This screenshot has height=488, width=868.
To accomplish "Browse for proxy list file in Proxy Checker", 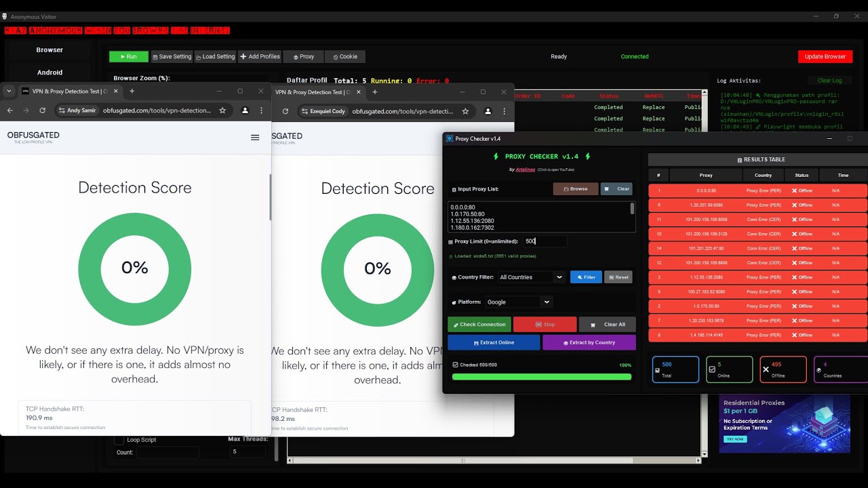I will pyautogui.click(x=576, y=189).
